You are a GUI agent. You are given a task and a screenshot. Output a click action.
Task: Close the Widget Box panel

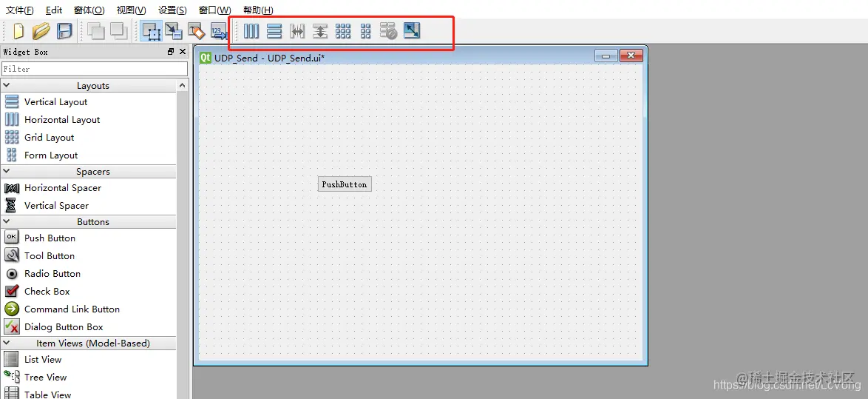183,52
